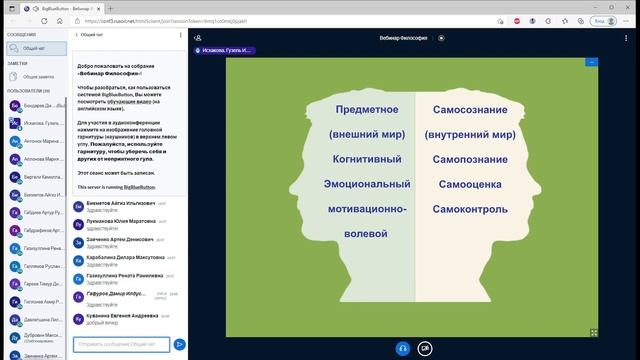This screenshot has width=640, height=360.
Task: Click the Общие заметки notes document icon
Action: coord(13,77)
